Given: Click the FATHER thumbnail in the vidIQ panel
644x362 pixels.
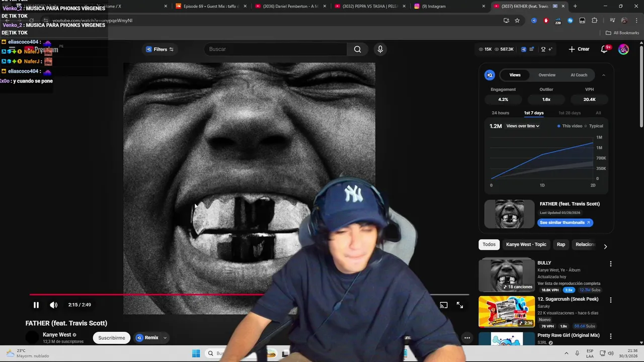Looking at the screenshot, I should (x=509, y=214).
